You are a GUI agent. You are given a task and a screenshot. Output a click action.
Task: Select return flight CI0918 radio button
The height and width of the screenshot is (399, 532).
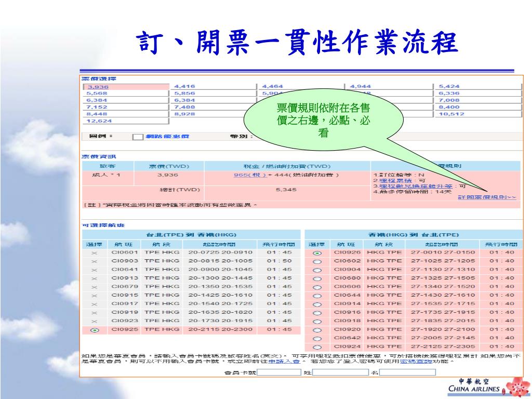pos(317,321)
